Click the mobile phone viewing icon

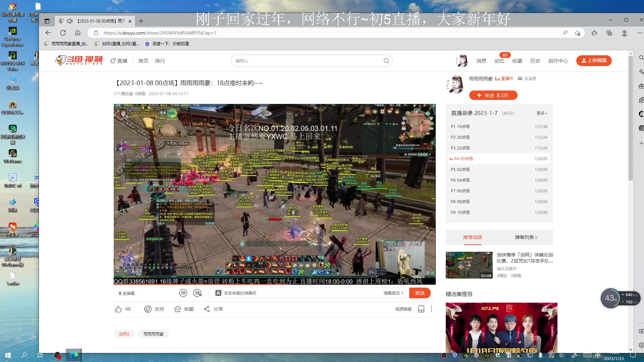pos(421,309)
